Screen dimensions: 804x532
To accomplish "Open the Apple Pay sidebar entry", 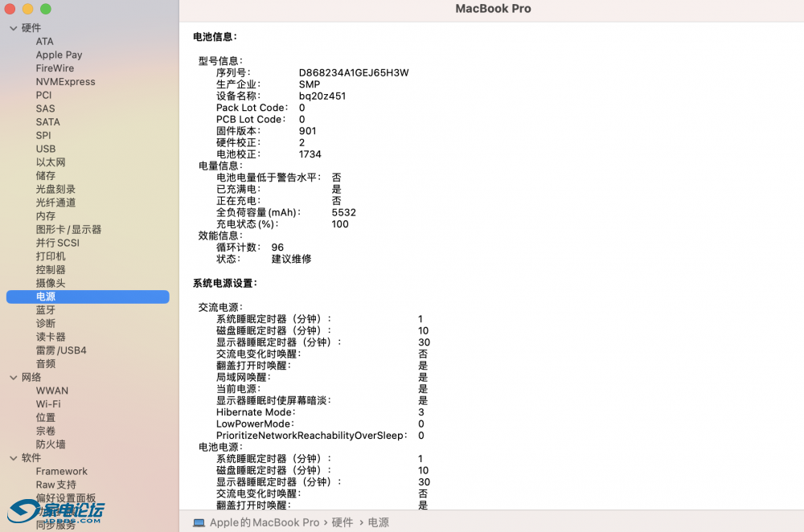I will (x=59, y=55).
